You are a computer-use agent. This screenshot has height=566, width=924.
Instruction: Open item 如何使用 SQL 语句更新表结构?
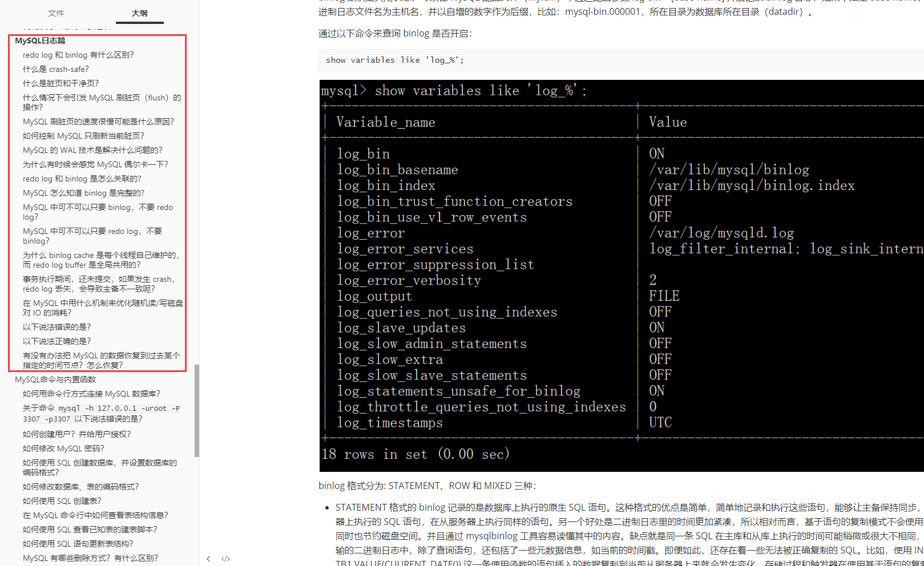(78, 544)
